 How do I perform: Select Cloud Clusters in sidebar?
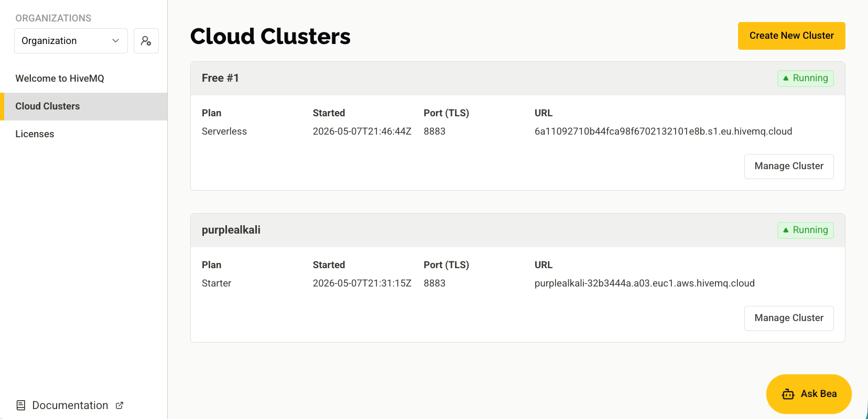click(84, 106)
